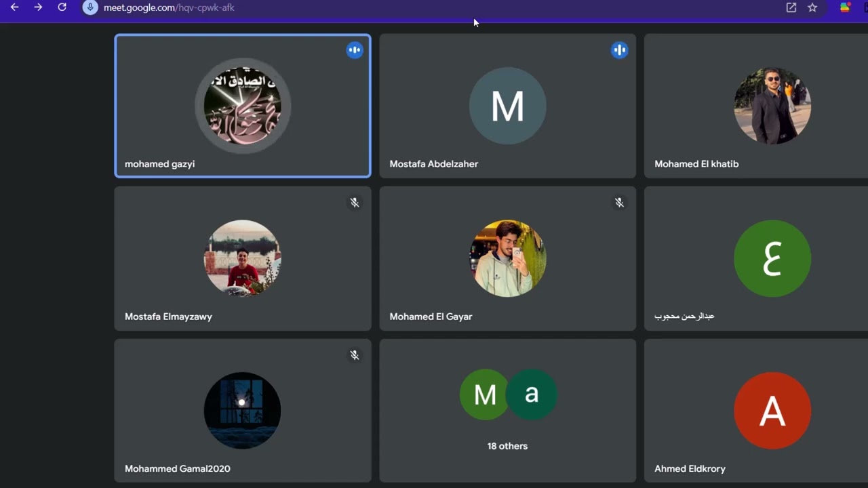Open microphone permission icon in address bar
This screenshot has width=868, height=488.
coord(90,7)
